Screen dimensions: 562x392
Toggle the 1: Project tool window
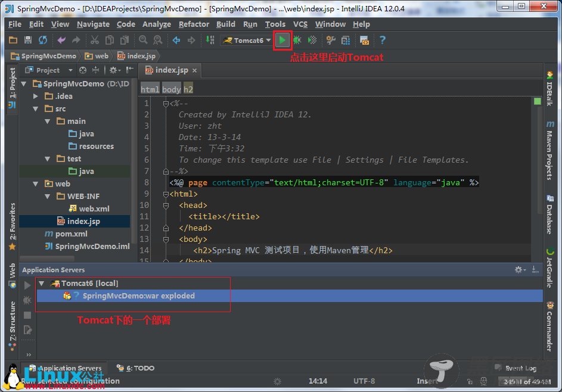pyautogui.click(x=12, y=88)
